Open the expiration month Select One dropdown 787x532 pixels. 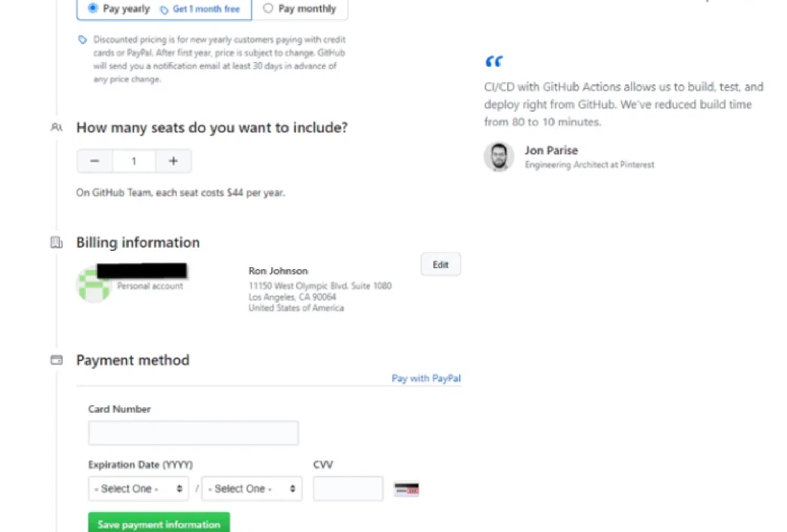click(x=139, y=488)
